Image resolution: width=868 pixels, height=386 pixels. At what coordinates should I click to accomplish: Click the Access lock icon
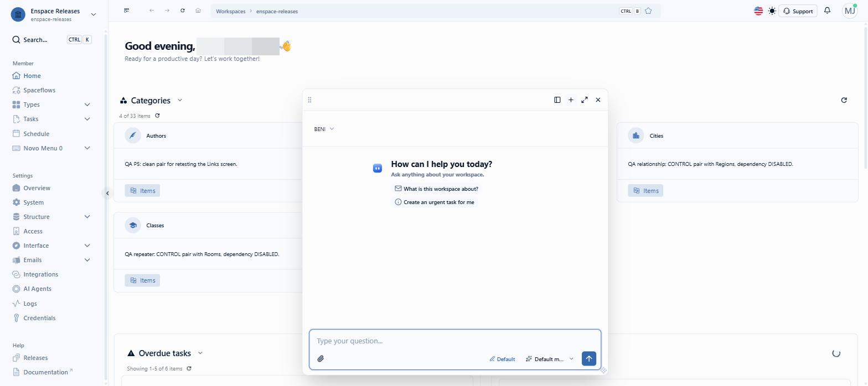(x=17, y=231)
